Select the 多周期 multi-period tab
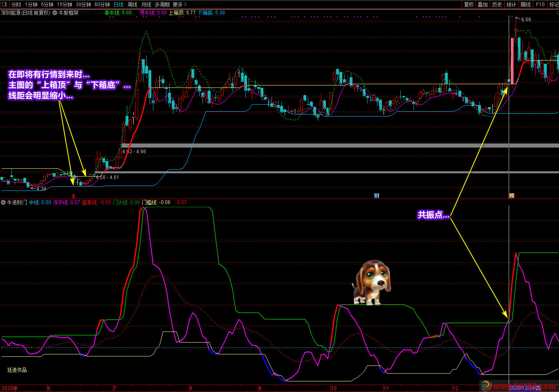Viewport: 559px width, 392px height. (x=162, y=4)
